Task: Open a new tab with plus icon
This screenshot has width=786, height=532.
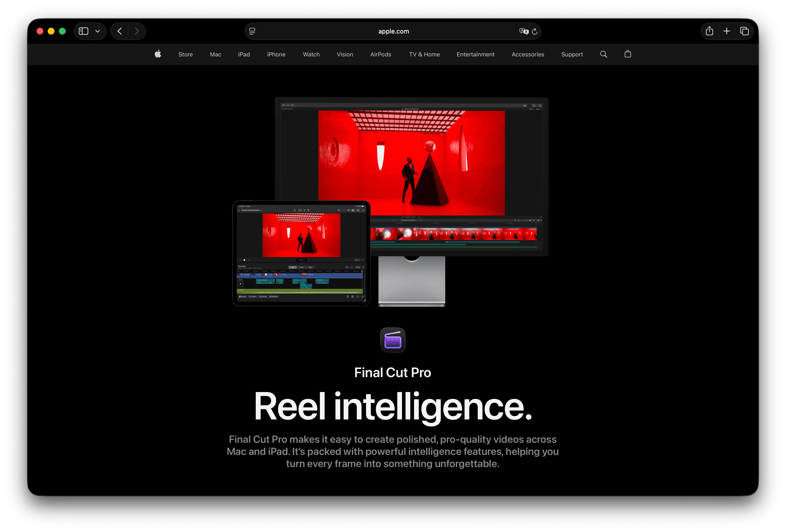Action: pyautogui.click(x=727, y=31)
